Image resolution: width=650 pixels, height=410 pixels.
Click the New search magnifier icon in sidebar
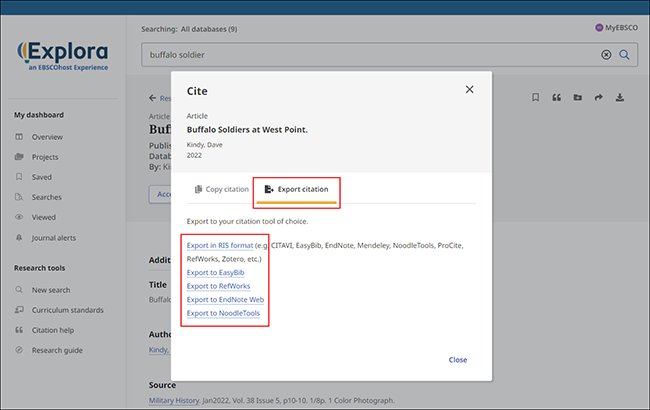(19, 290)
